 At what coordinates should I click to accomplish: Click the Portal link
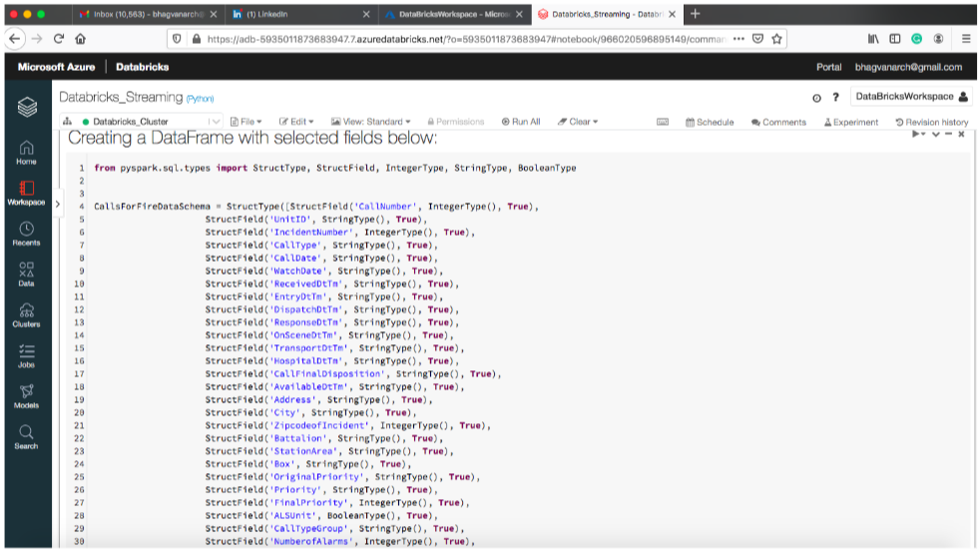828,67
